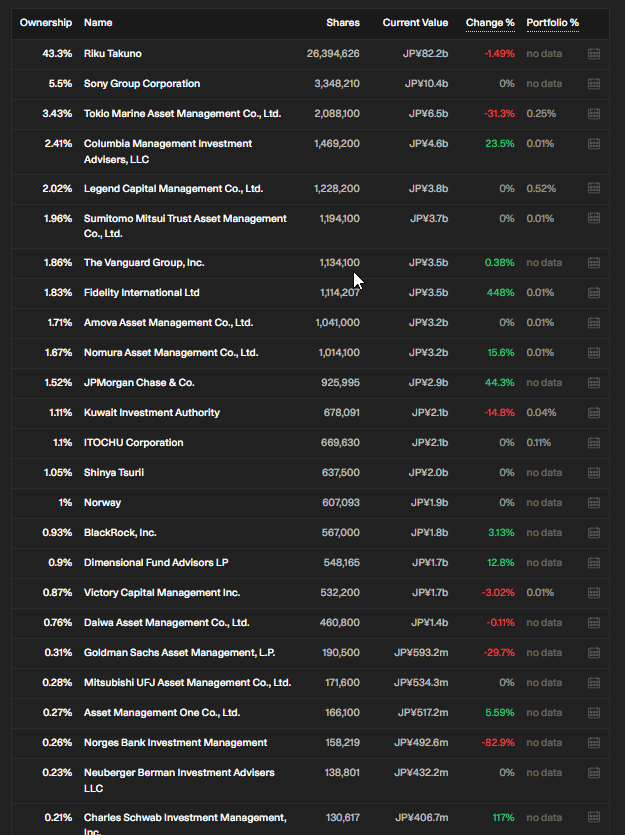Select the 43.3% ownership value
This screenshot has width=625, height=835.
point(57,54)
